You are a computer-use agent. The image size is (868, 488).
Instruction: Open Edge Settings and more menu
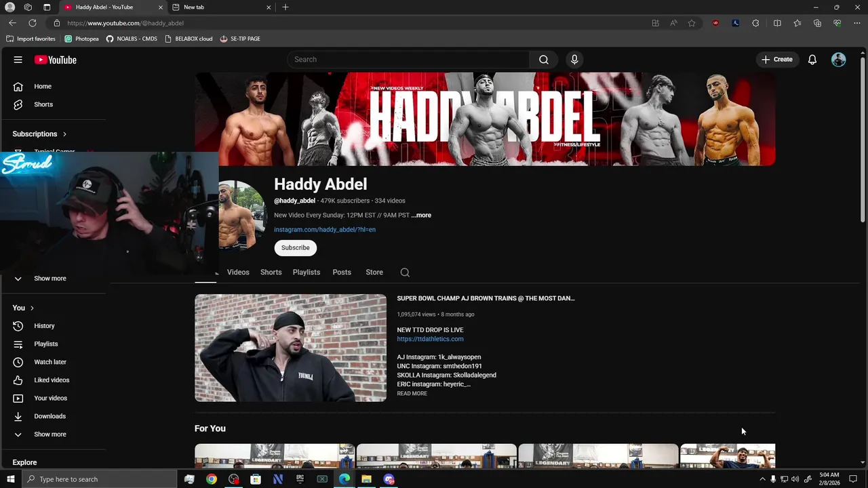pos(856,23)
